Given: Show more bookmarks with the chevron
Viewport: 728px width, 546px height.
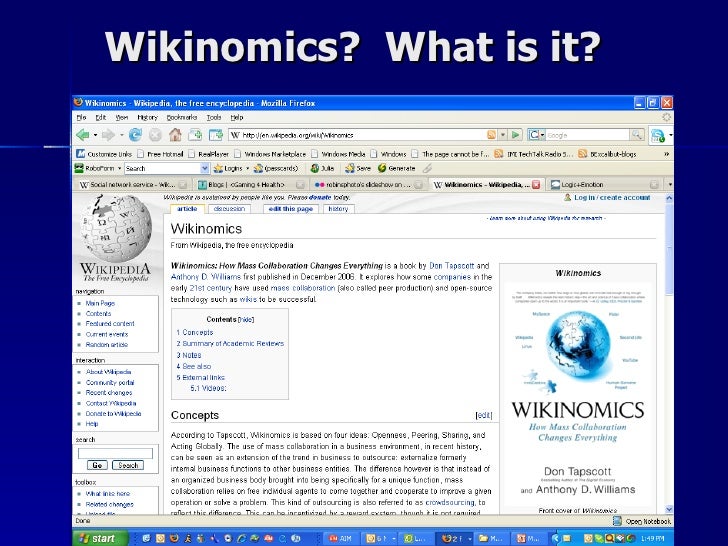Looking at the screenshot, I should click(666, 154).
